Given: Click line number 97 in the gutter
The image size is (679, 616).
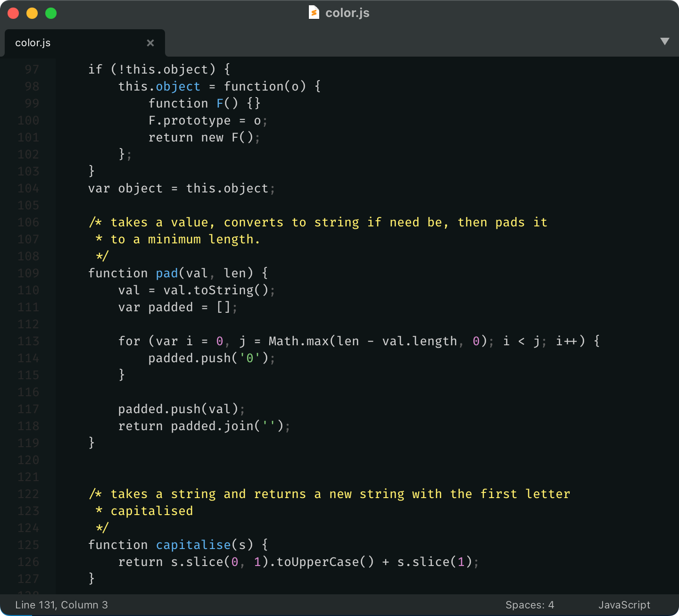Looking at the screenshot, I should (x=32, y=69).
